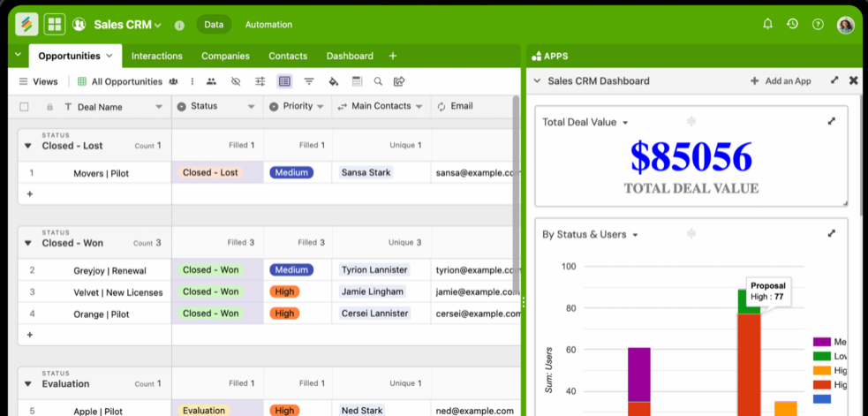This screenshot has width=868, height=416.
Task: Add a row under Closed - Lost group
Action: (30, 194)
